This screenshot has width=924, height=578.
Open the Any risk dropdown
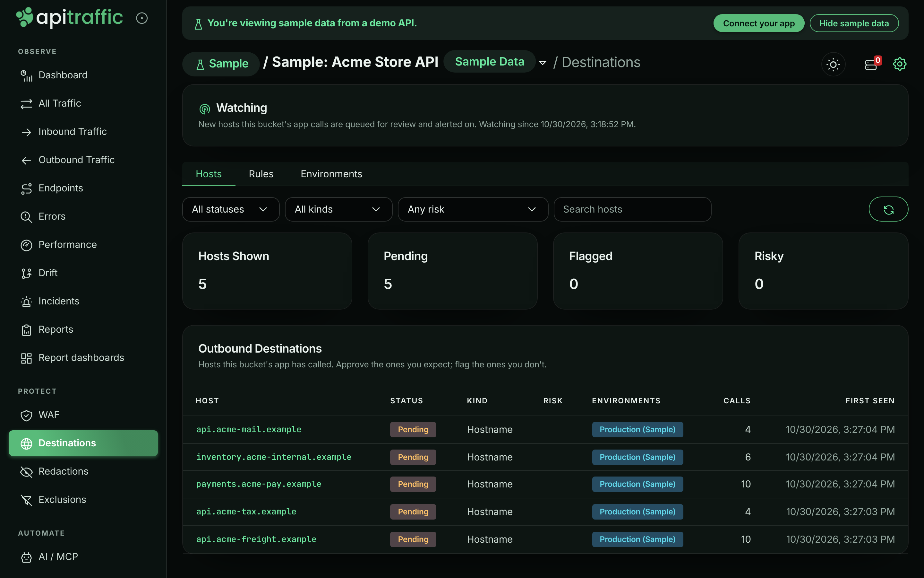(473, 209)
